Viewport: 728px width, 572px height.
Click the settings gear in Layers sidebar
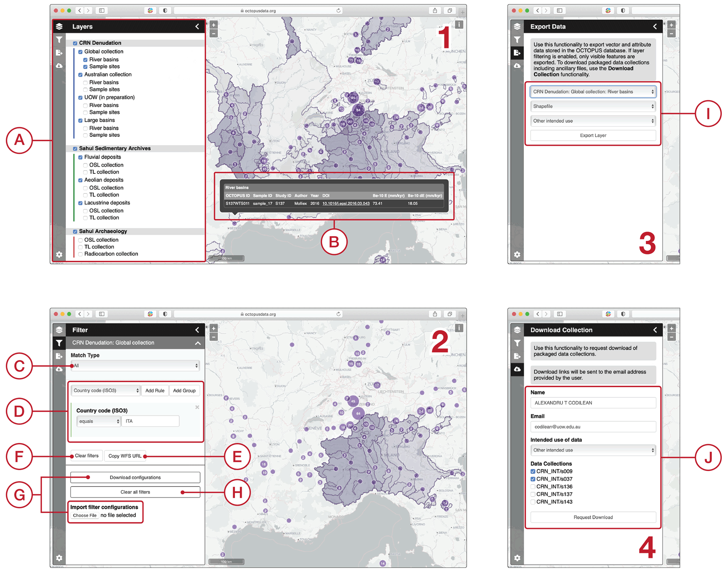tap(59, 254)
